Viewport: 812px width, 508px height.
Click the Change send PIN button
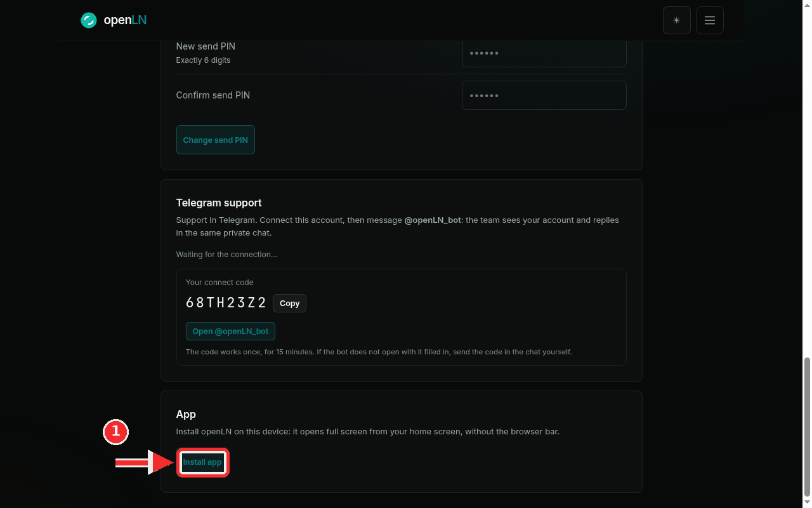(x=216, y=140)
